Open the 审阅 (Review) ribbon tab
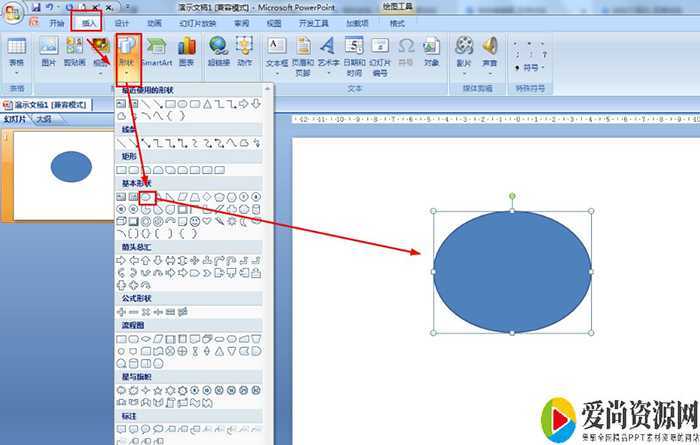 coord(242,23)
